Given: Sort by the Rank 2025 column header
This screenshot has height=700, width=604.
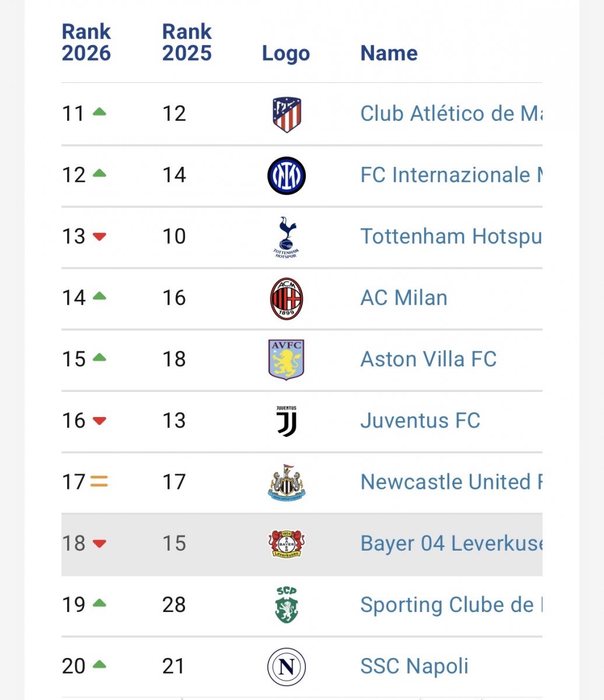Looking at the screenshot, I should point(187,43).
